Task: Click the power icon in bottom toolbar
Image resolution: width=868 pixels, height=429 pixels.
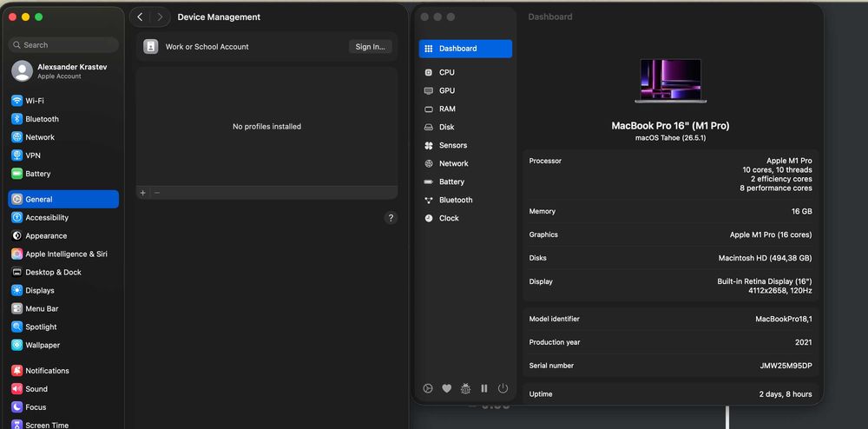Action: 503,388
